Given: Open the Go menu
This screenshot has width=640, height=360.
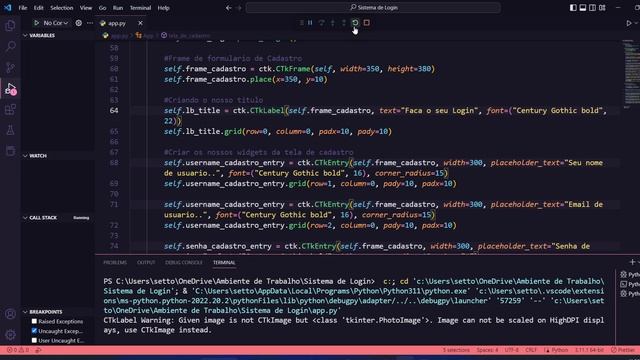Looking at the screenshot, I should (102, 8).
